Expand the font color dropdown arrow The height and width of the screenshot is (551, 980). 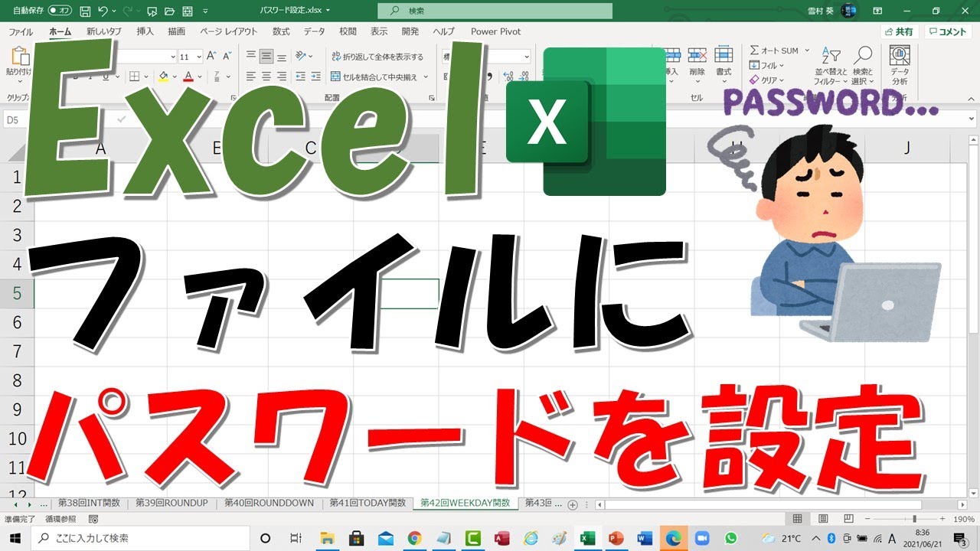pos(201,77)
